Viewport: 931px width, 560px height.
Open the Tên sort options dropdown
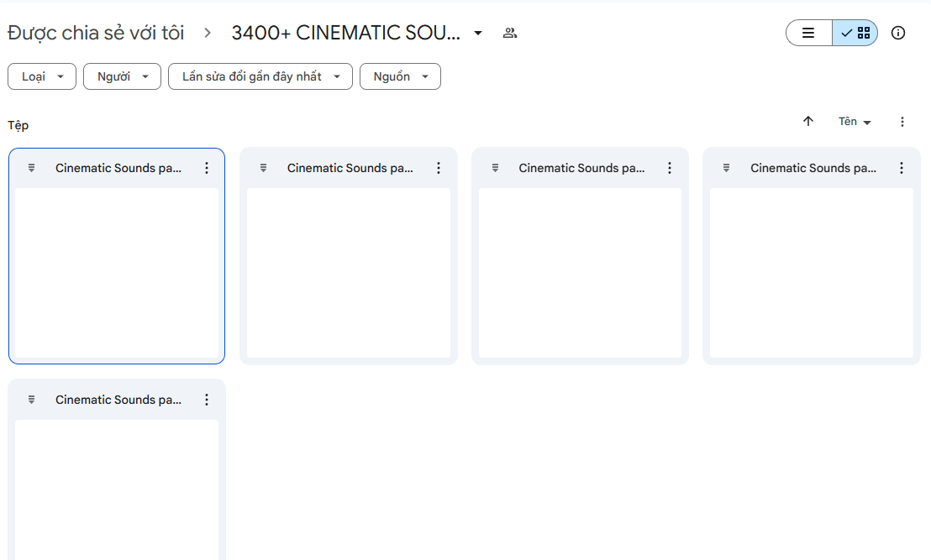click(855, 122)
